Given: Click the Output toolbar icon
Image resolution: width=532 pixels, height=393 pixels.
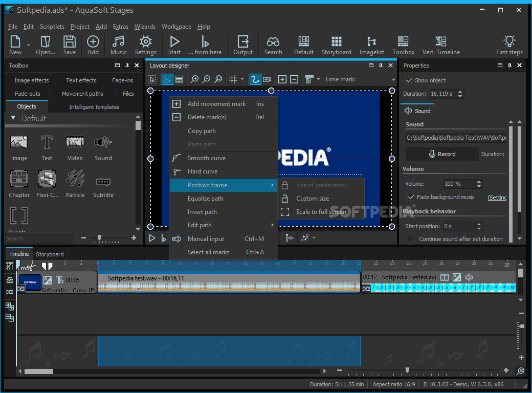Looking at the screenshot, I should pos(243,45).
